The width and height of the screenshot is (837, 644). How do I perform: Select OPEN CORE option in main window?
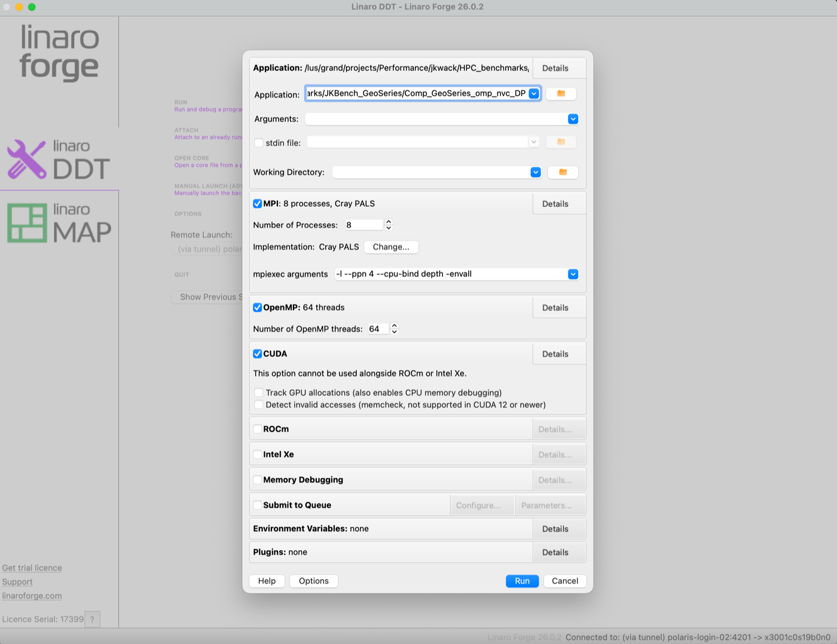[208, 162]
